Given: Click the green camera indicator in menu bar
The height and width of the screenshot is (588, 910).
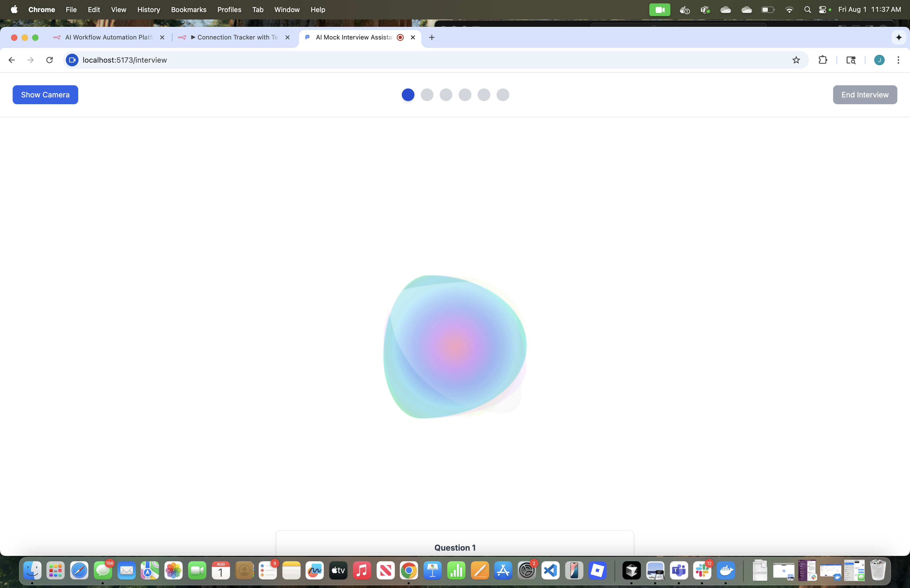Looking at the screenshot, I should click(660, 9).
